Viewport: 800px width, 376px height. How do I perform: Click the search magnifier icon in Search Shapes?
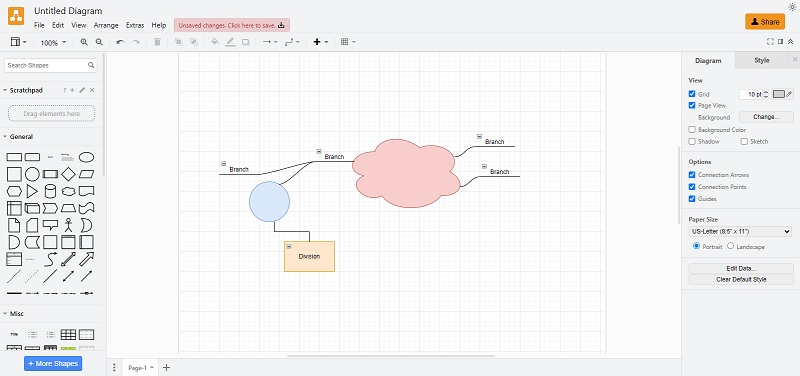point(91,65)
